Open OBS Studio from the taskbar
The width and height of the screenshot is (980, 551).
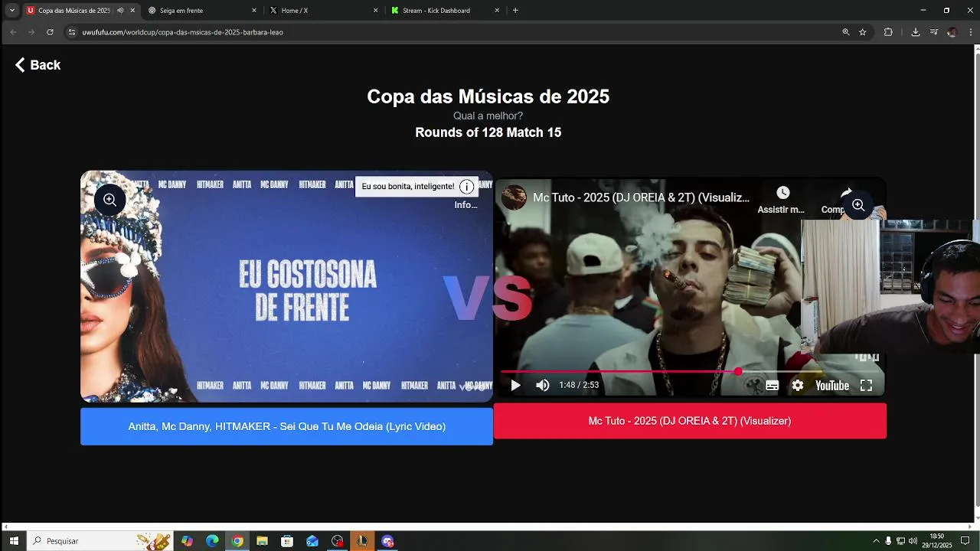pyautogui.click(x=338, y=541)
